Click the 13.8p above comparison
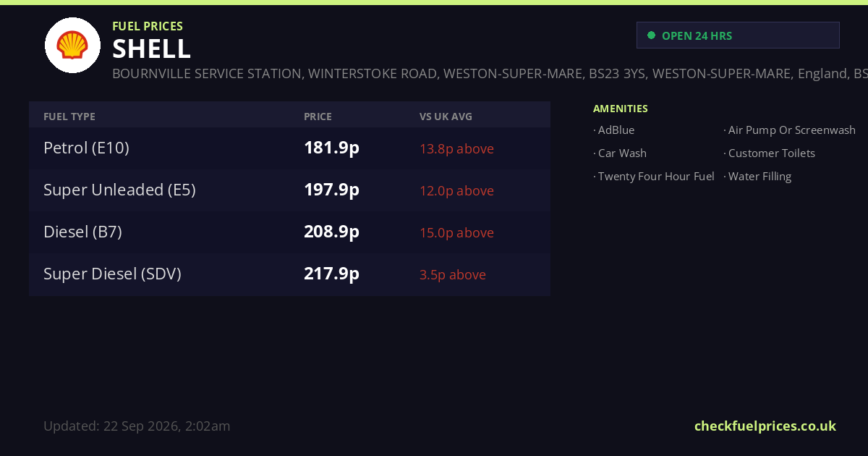Image resolution: width=868 pixels, height=456 pixels. [456, 149]
